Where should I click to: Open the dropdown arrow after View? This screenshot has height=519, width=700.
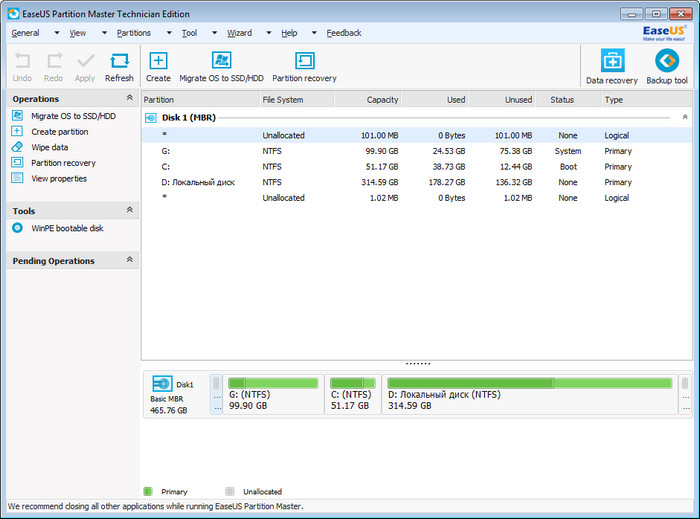coord(104,33)
